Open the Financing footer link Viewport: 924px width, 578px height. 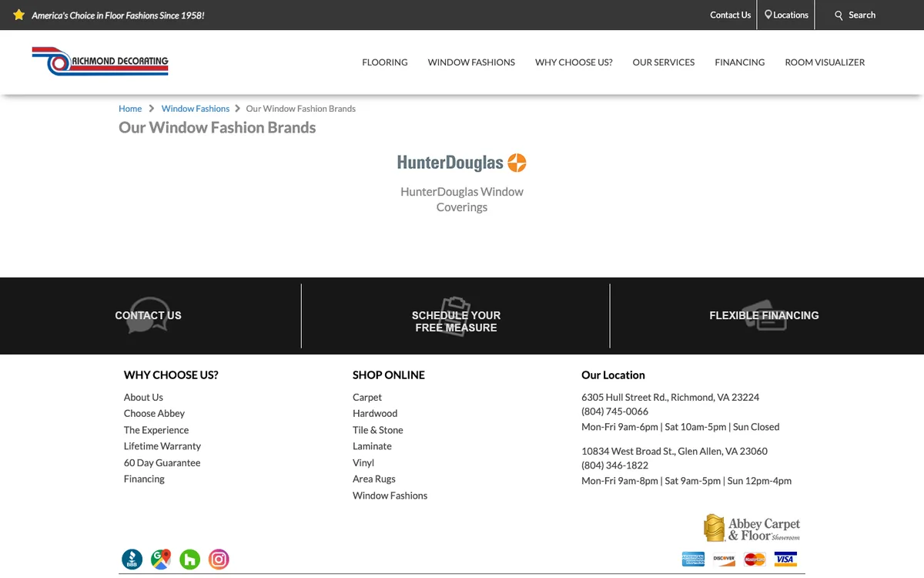click(144, 479)
